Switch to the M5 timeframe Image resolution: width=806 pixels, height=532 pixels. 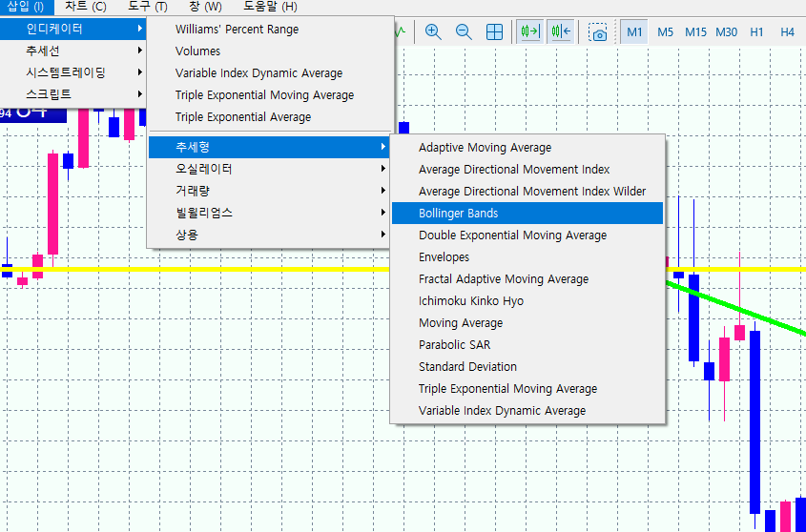click(665, 32)
